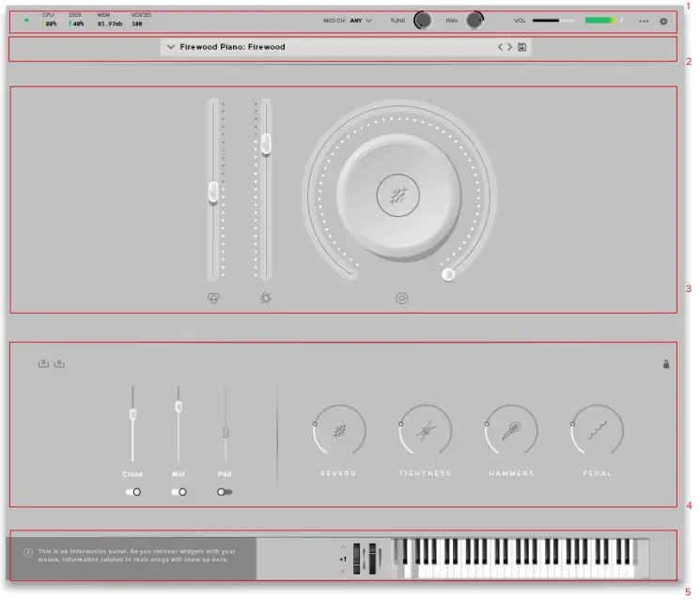Viewport: 700px width, 600px height.
Task: Expand the Firewood Piano preset browser chevron
Action: pyautogui.click(x=170, y=47)
